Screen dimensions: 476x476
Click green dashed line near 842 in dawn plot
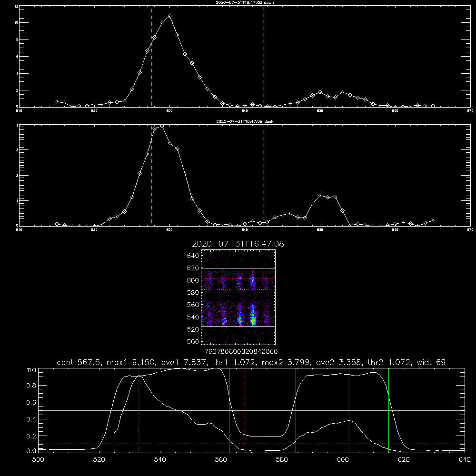click(x=263, y=56)
